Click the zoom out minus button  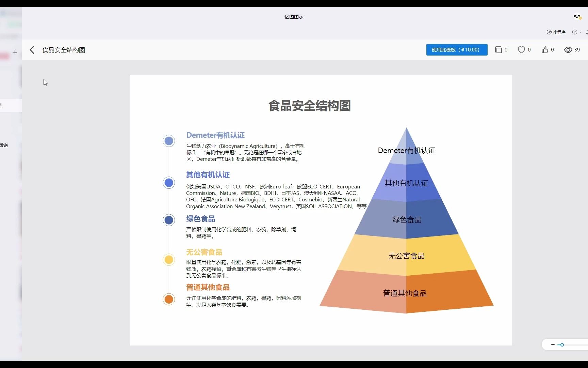pos(553,344)
